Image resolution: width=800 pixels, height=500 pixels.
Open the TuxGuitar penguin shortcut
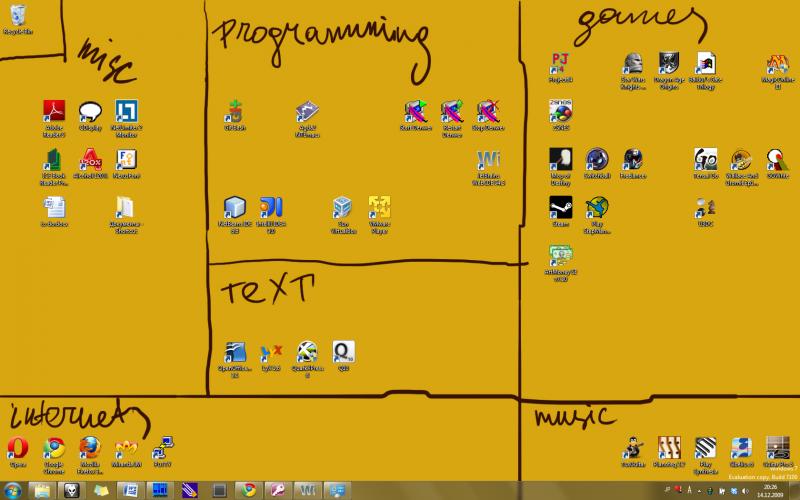click(x=633, y=448)
